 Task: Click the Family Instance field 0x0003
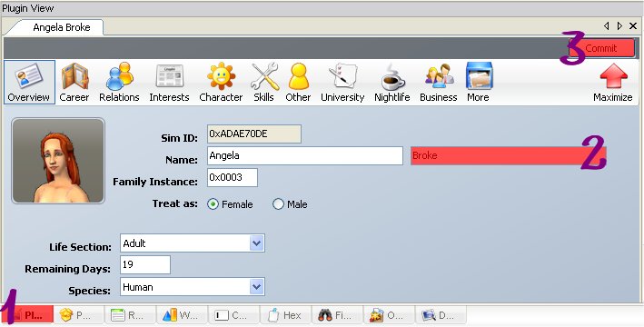tap(233, 177)
